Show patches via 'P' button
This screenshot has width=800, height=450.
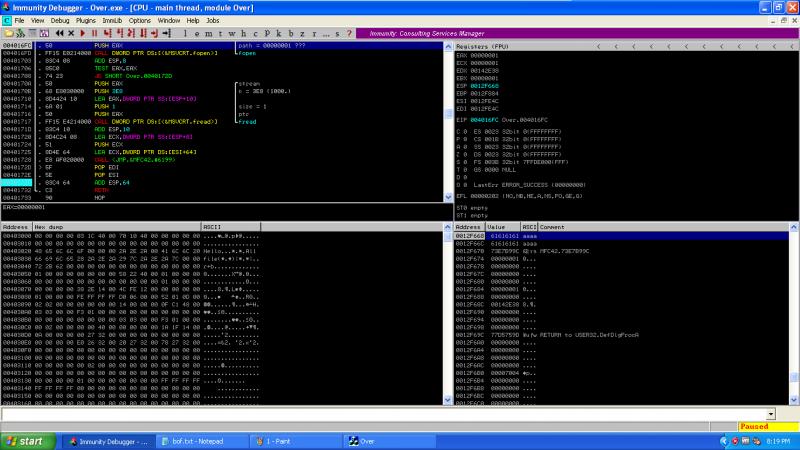pos(267,33)
